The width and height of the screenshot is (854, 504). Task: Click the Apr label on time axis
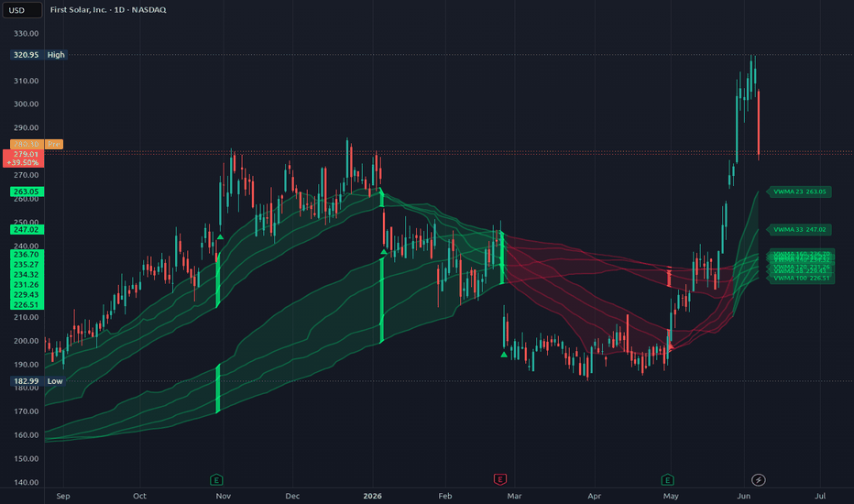(x=594, y=496)
